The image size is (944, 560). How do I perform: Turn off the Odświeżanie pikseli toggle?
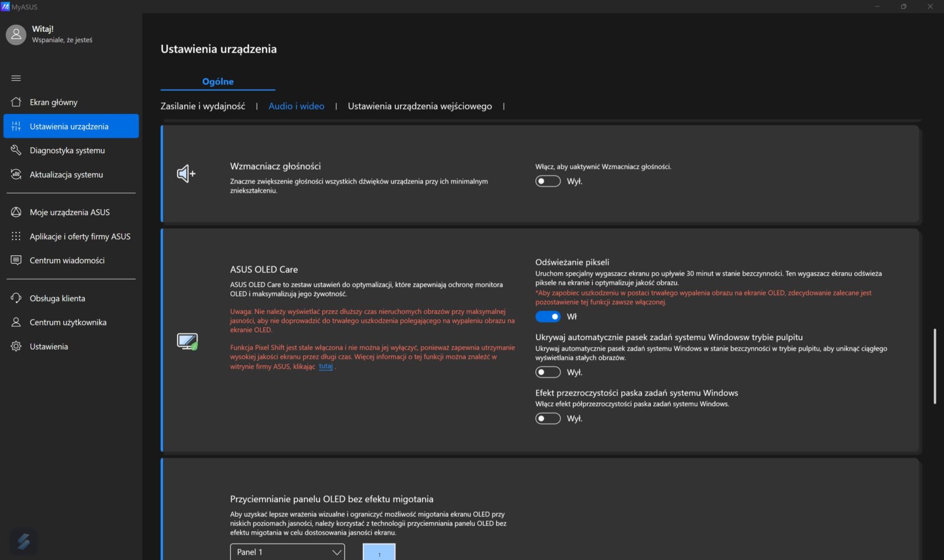pos(548,317)
